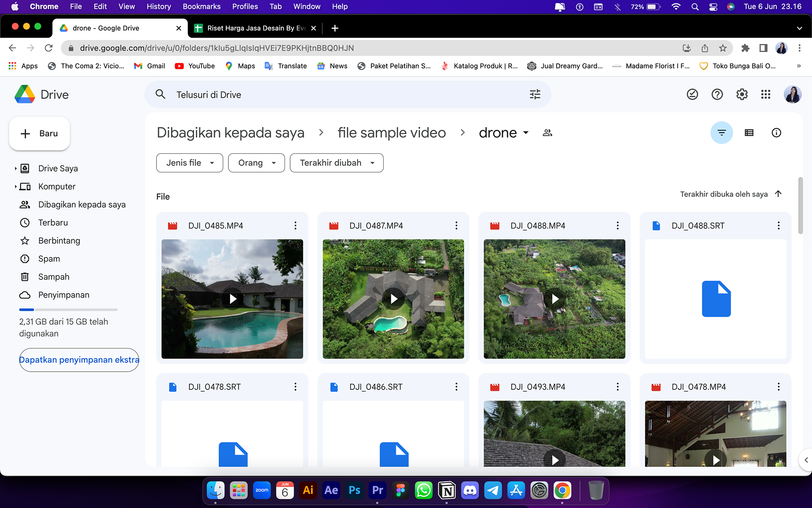
Task: Switch to list layout view
Action: pyautogui.click(x=749, y=133)
